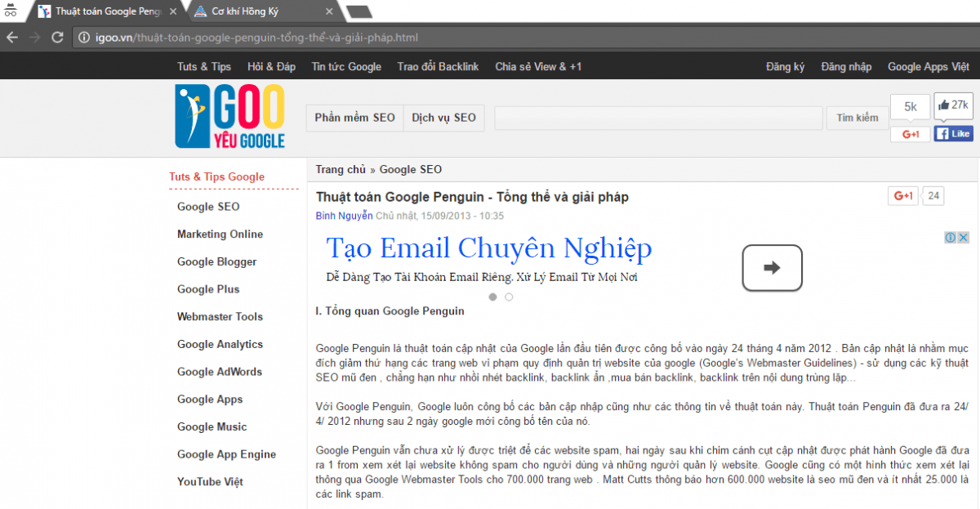Click the incognito icon at top left

pyautogui.click(x=10, y=11)
